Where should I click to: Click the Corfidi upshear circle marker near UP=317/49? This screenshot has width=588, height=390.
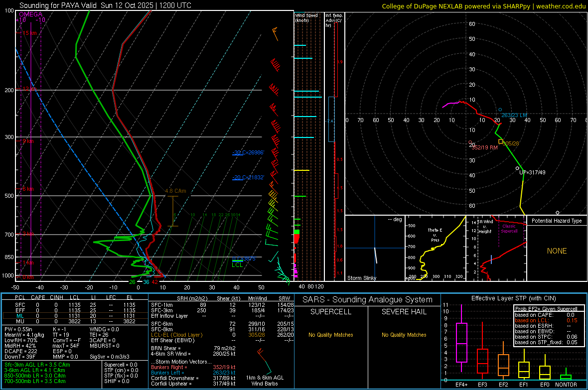point(518,168)
